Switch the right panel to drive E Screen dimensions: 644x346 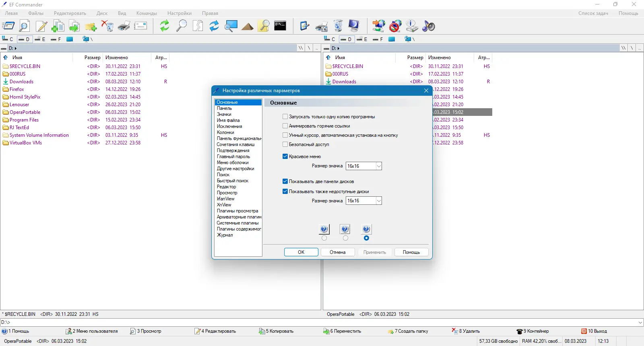click(362, 39)
